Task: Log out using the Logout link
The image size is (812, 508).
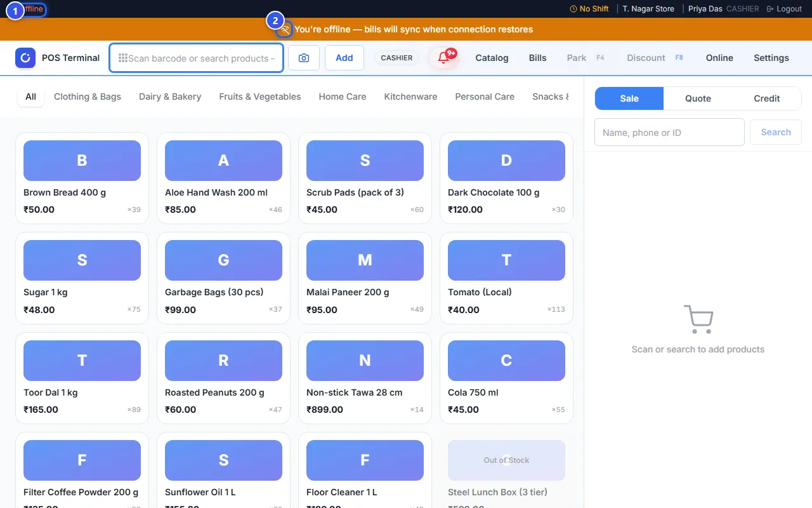Action: 784,9
